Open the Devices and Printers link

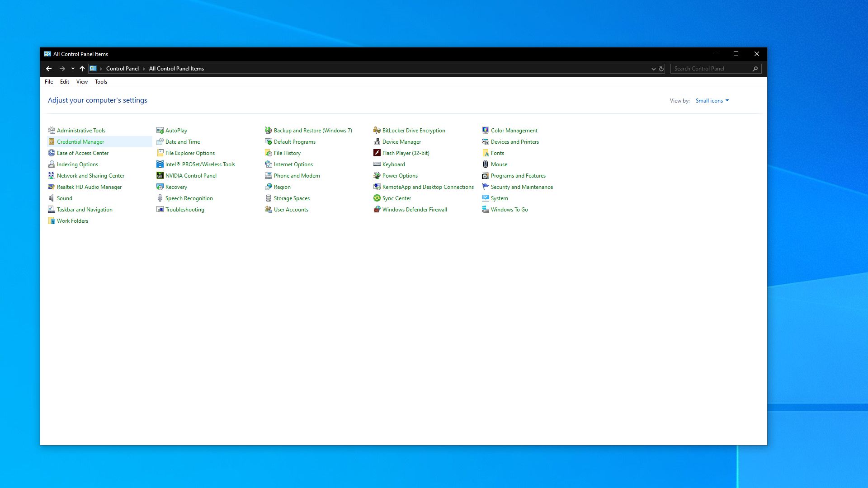coord(515,141)
